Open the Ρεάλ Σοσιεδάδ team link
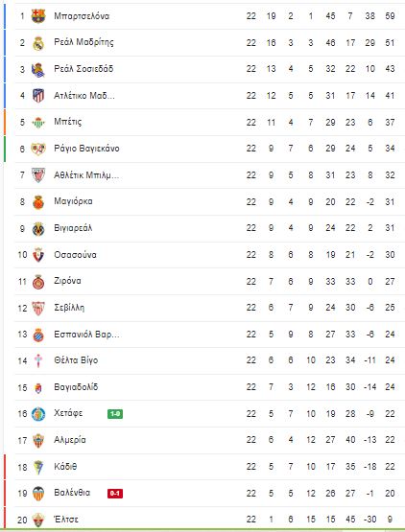The image size is (405, 532). (x=83, y=69)
